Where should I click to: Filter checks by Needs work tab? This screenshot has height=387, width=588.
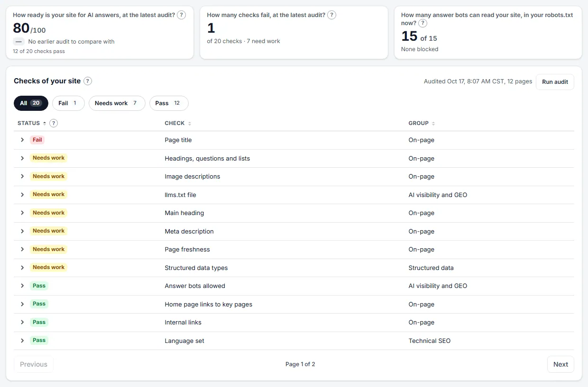117,103
